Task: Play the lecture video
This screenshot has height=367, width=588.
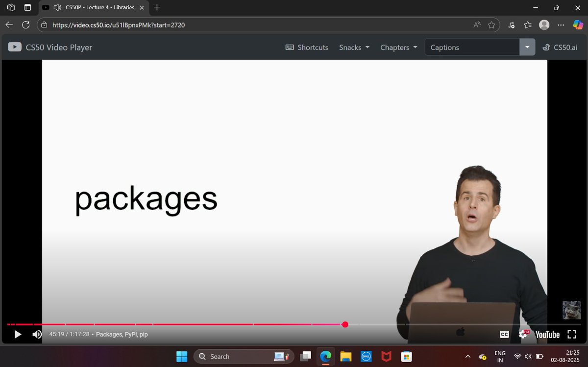Action: click(18, 334)
